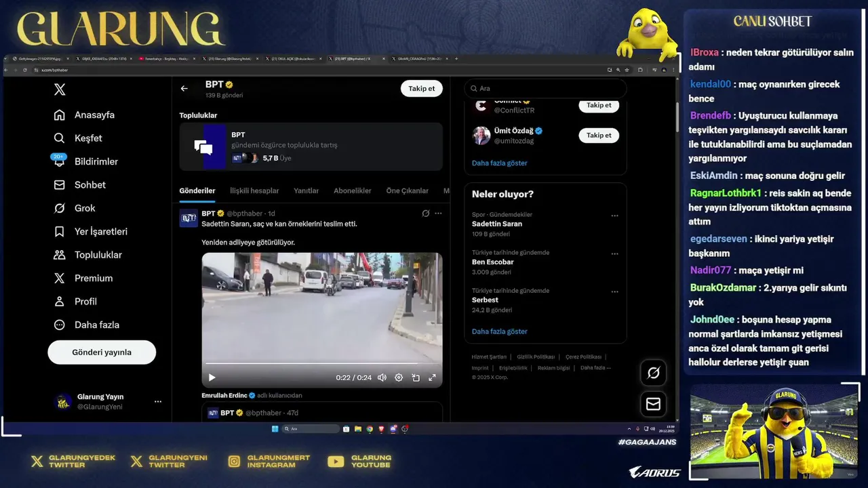The width and height of the screenshot is (868, 488).
Task: Select the Abonelikler tab
Action: 353,191
